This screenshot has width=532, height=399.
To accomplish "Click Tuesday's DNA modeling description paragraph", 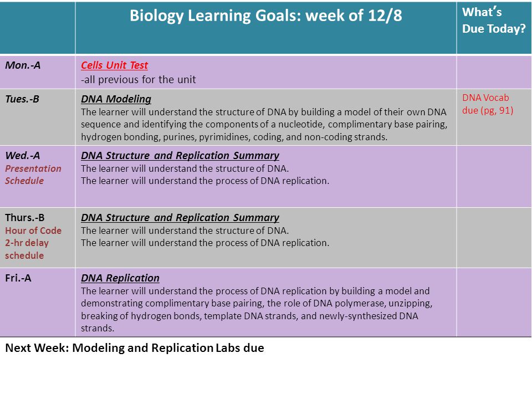I will click(x=264, y=124).
